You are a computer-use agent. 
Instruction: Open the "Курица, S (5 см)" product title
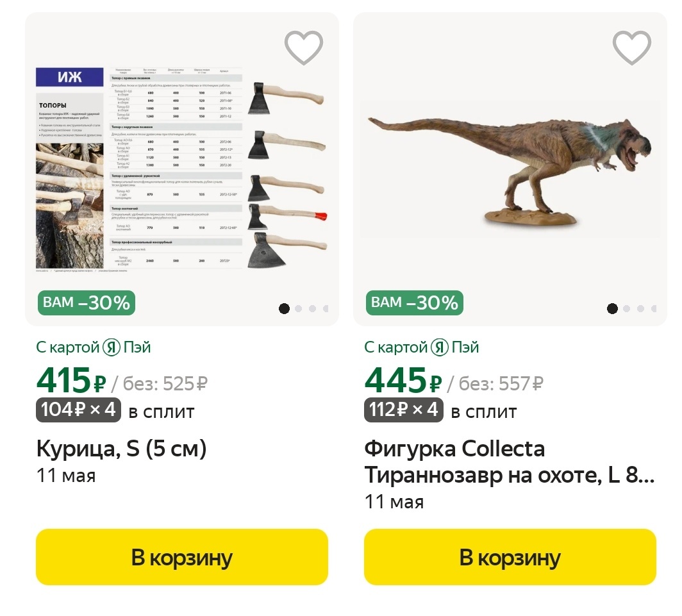coord(121,449)
